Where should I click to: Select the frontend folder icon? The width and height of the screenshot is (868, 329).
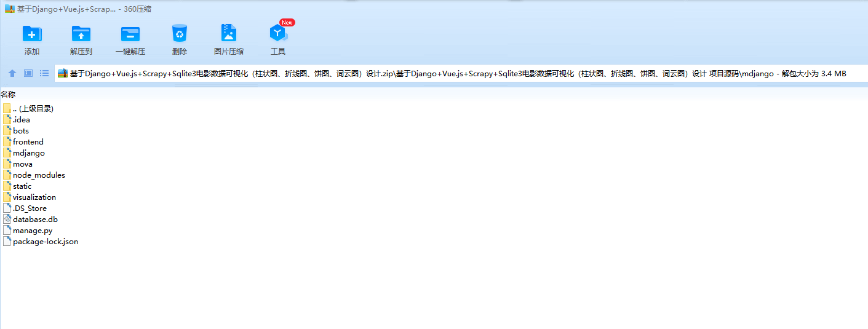7,141
